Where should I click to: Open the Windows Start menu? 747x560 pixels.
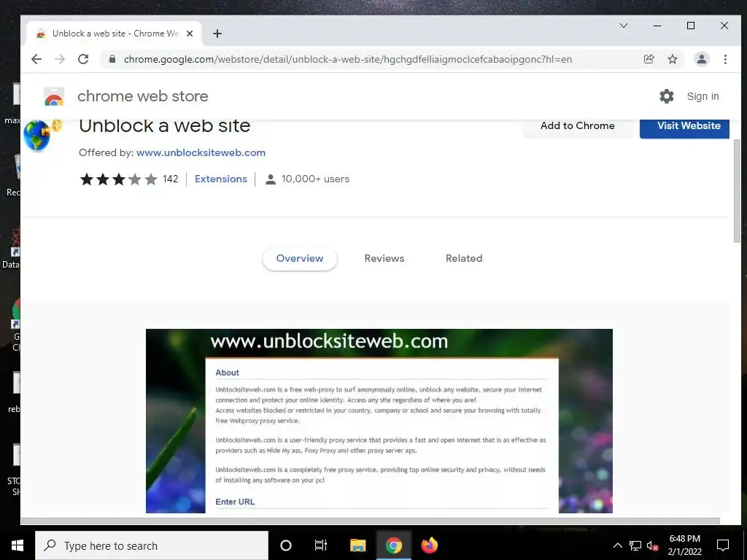pyautogui.click(x=18, y=545)
